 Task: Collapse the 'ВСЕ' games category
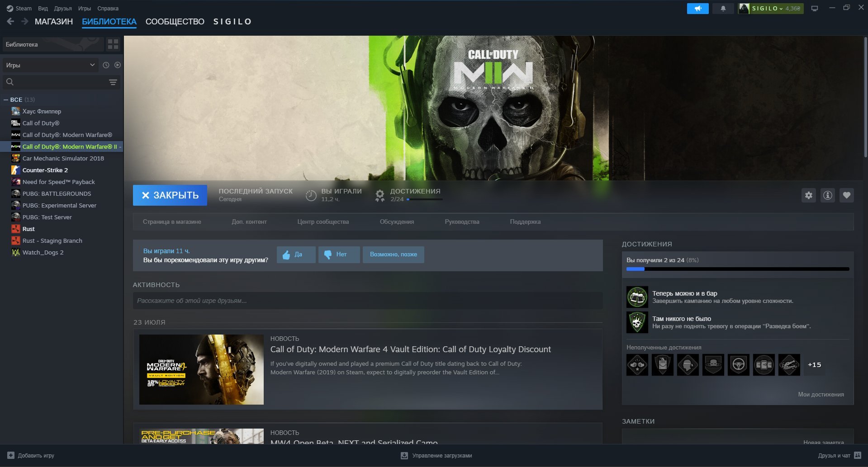(x=6, y=99)
